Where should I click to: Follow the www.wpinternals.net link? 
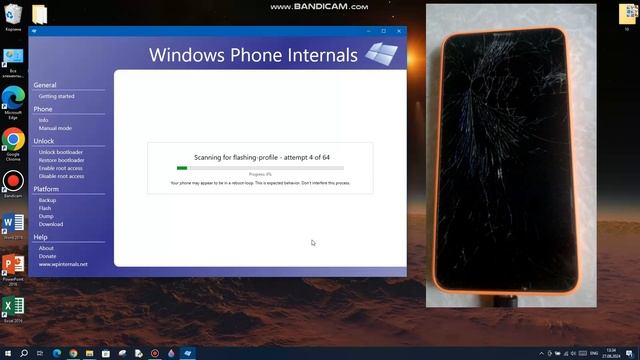[x=63, y=264]
